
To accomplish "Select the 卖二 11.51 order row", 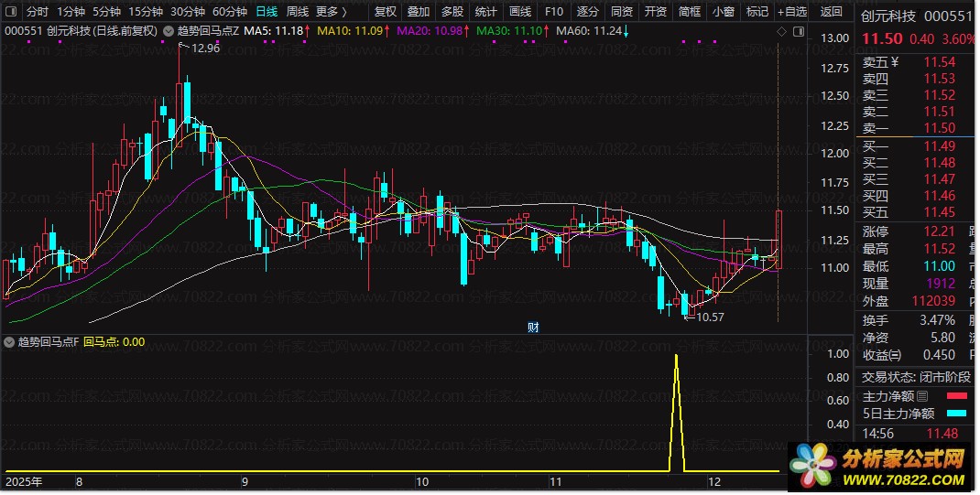I will click(x=915, y=112).
